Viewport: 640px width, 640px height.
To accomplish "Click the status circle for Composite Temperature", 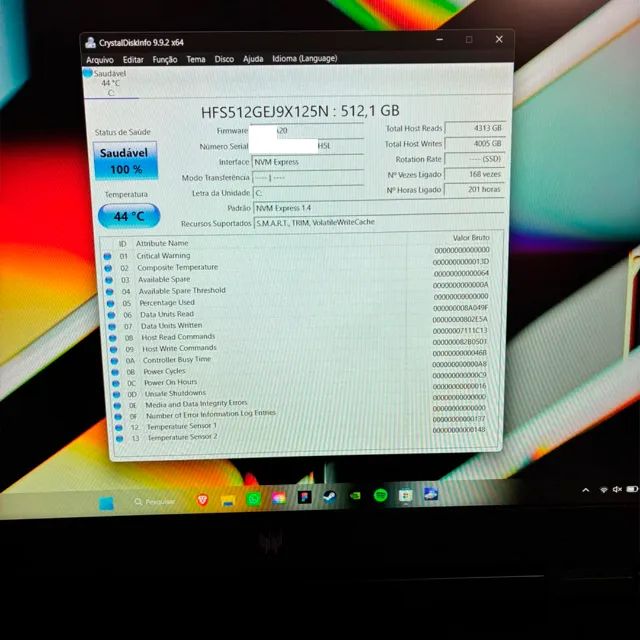I will pyautogui.click(x=108, y=268).
